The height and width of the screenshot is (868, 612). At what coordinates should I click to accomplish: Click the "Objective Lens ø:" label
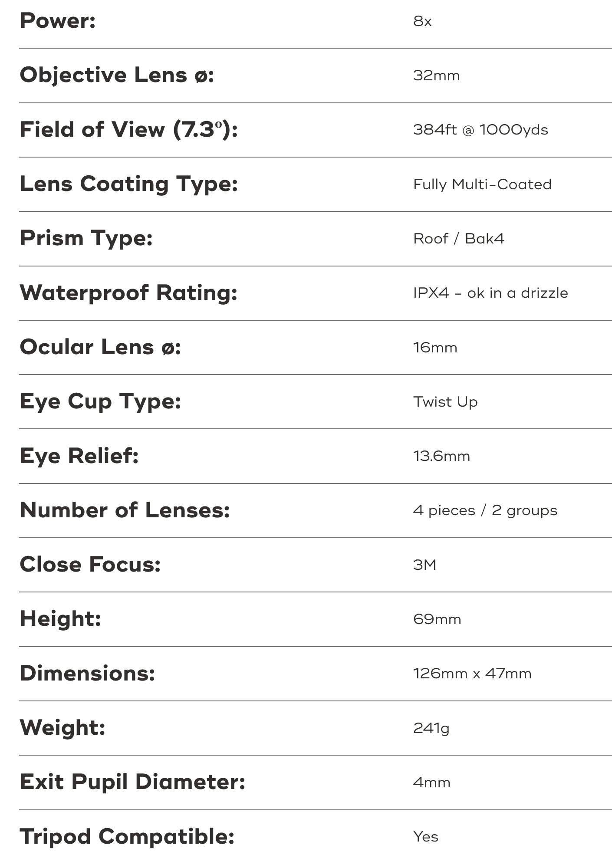click(x=117, y=75)
